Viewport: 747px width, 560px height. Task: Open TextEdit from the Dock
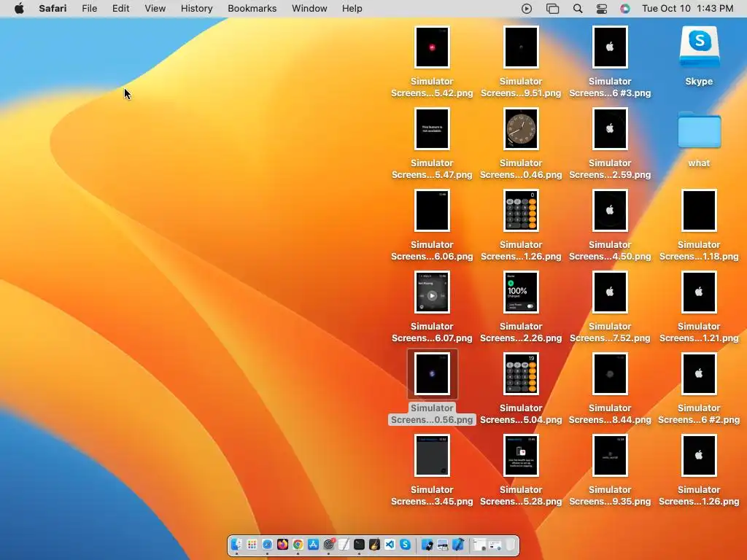coord(344,544)
